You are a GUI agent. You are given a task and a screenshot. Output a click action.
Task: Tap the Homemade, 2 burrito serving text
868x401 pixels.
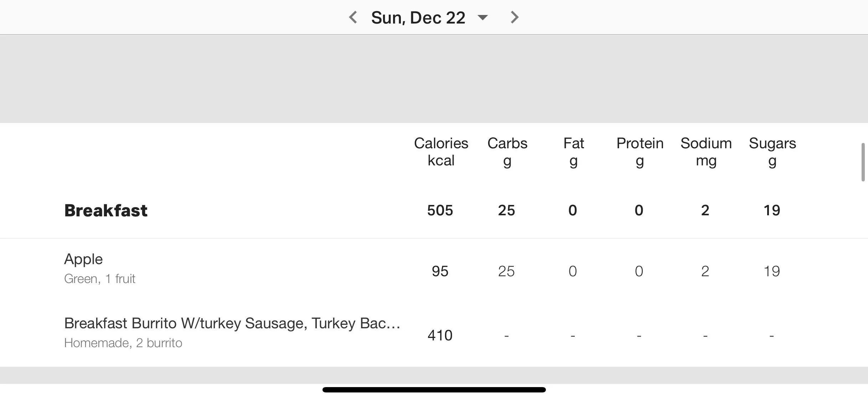(123, 343)
